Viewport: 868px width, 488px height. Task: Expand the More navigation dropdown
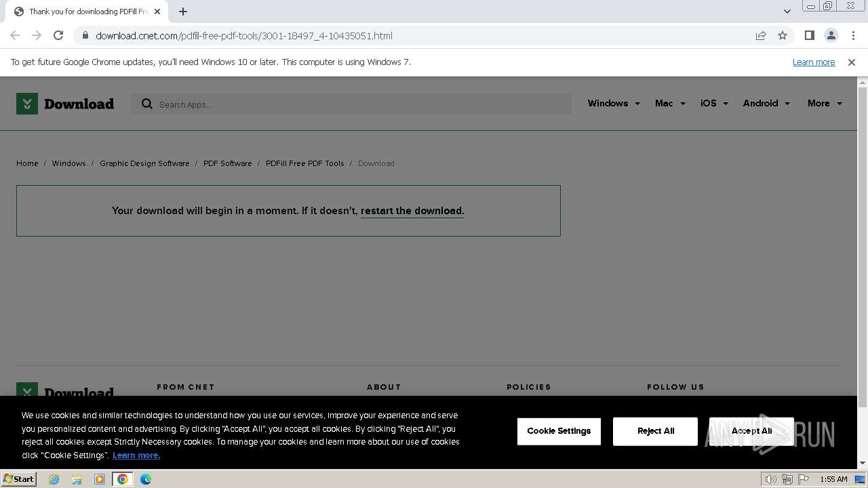pyautogui.click(x=825, y=103)
